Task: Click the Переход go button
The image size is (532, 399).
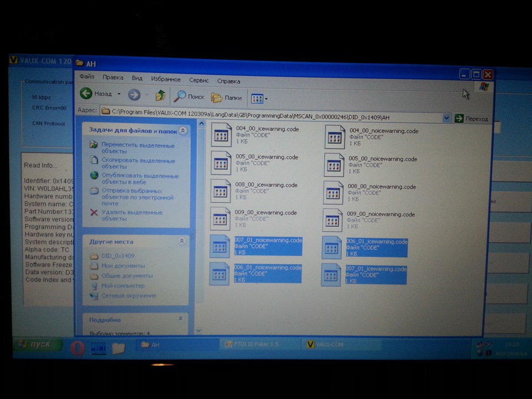Action: tap(471, 119)
